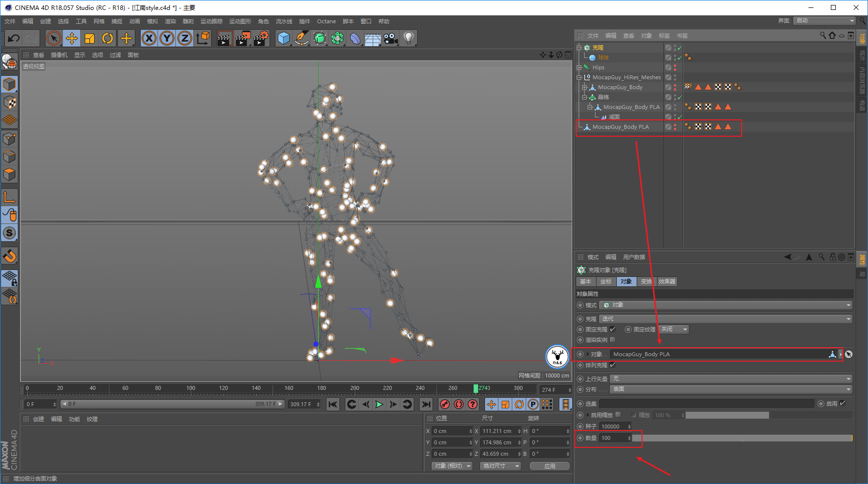Open the 运动图形 menu
This screenshot has height=484, width=868.
click(x=240, y=21)
